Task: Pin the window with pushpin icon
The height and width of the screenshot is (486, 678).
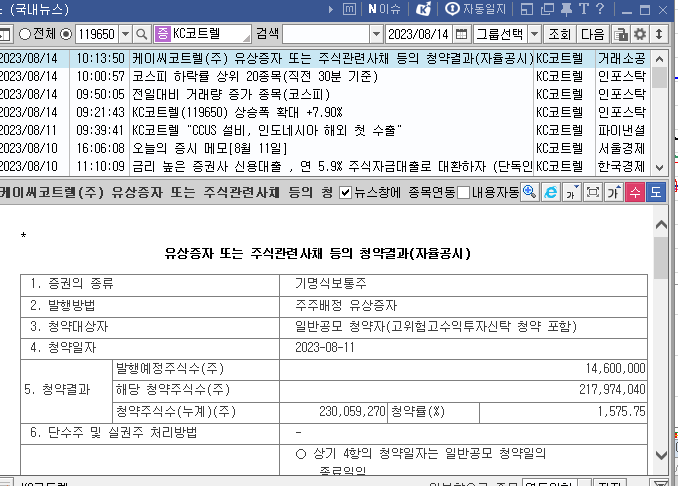Action: [x=566, y=9]
